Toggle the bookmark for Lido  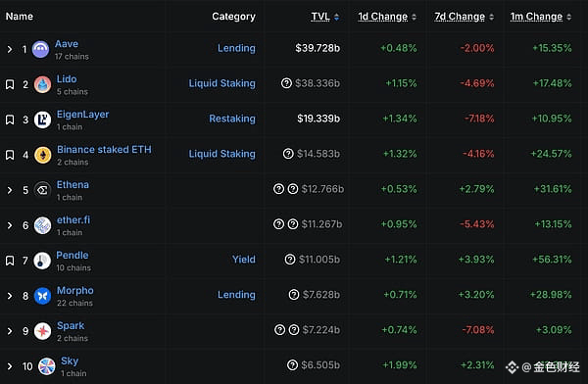pyautogui.click(x=10, y=84)
